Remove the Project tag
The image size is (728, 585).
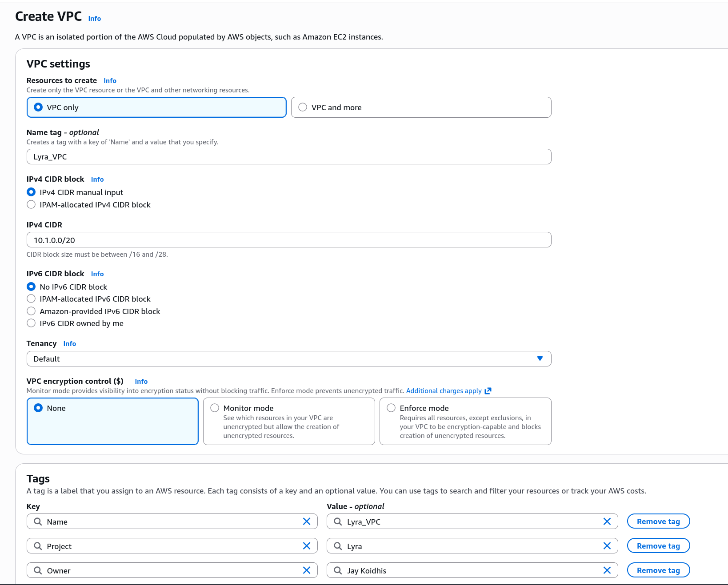[x=658, y=546]
